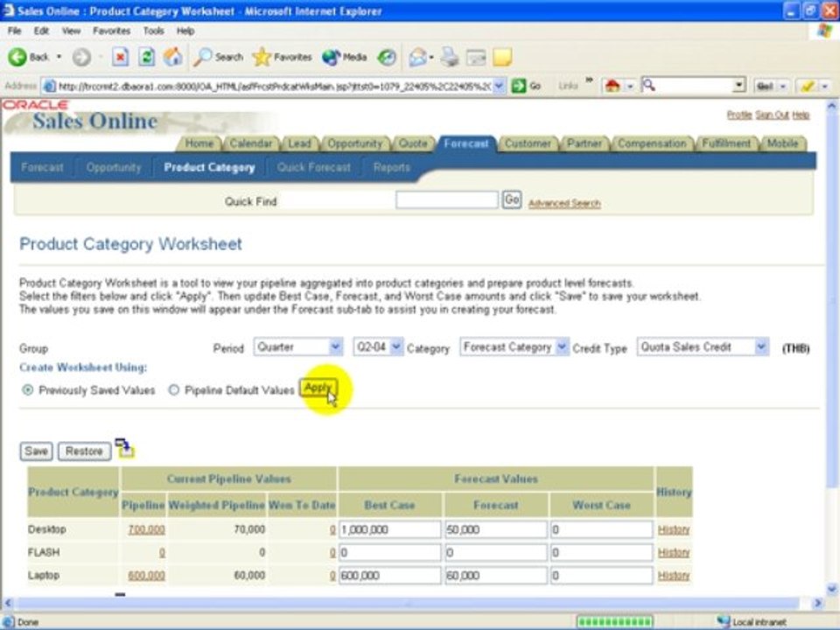
Task: Print the page with the printer icon
Action: [450, 57]
